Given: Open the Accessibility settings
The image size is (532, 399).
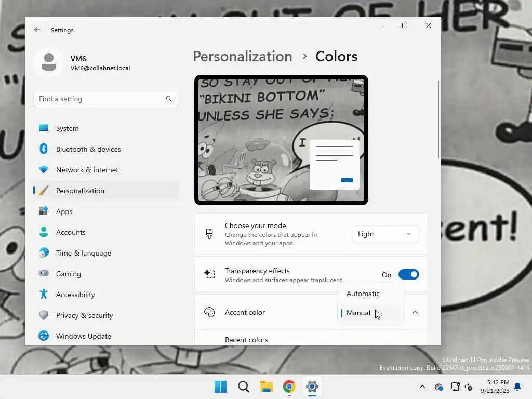Looking at the screenshot, I should [106, 294].
